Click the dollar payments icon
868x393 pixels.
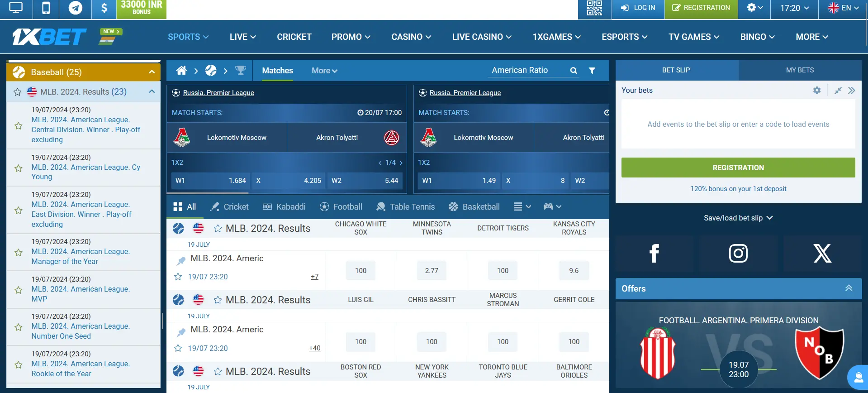point(104,8)
